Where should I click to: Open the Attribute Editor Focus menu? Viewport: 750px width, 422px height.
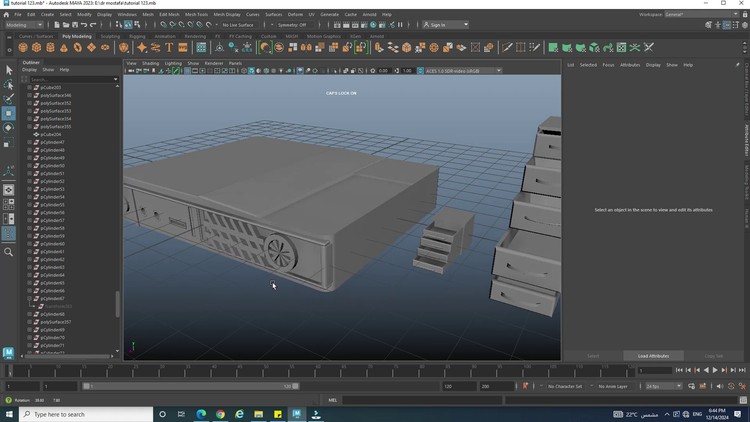click(608, 65)
